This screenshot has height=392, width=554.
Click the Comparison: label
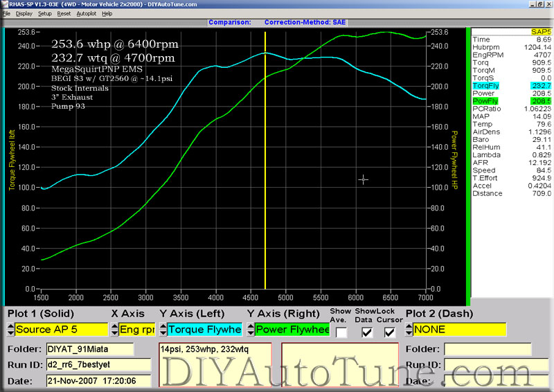[230, 22]
